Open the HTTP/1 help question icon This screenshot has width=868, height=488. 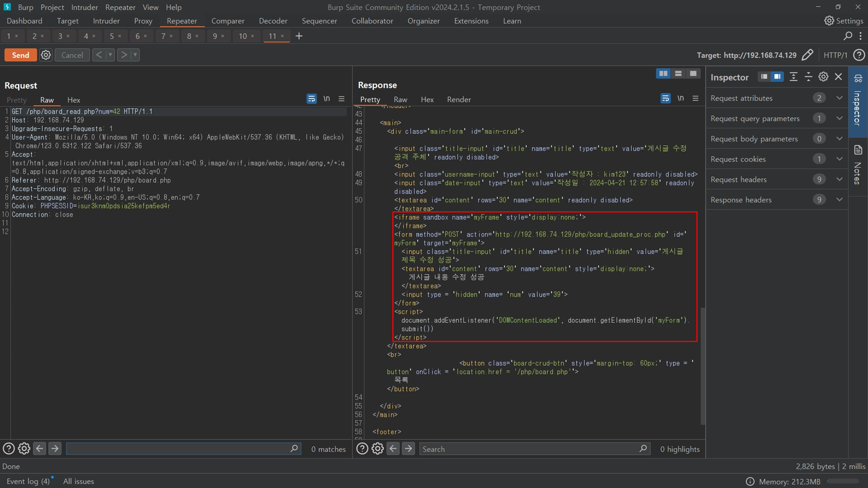coord(859,55)
